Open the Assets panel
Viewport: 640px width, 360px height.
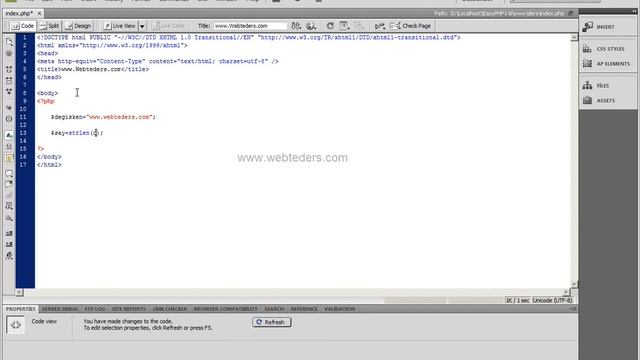608,100
